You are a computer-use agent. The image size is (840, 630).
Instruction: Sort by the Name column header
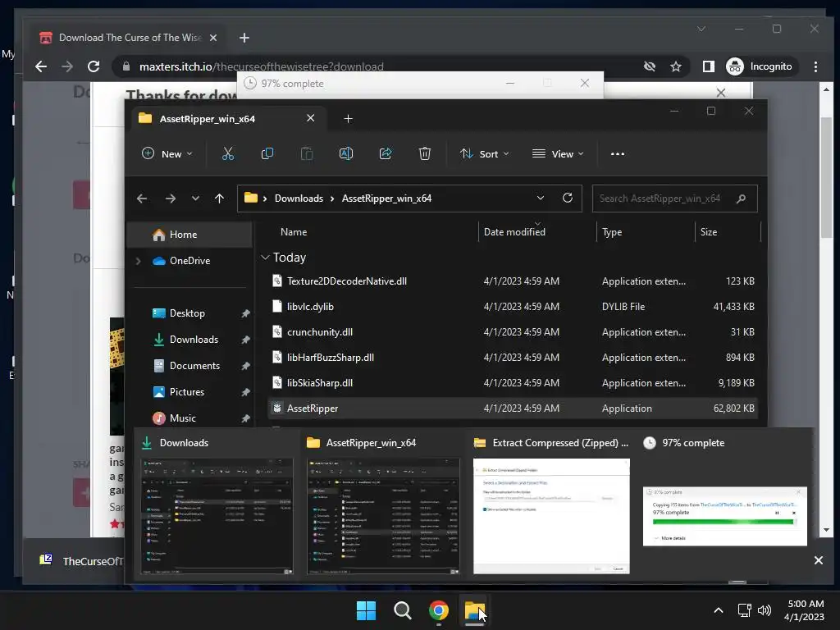(294, 232)
